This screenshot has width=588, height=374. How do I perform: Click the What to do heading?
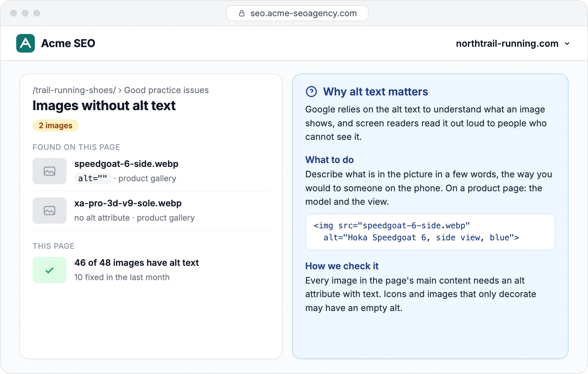(330, 160)
